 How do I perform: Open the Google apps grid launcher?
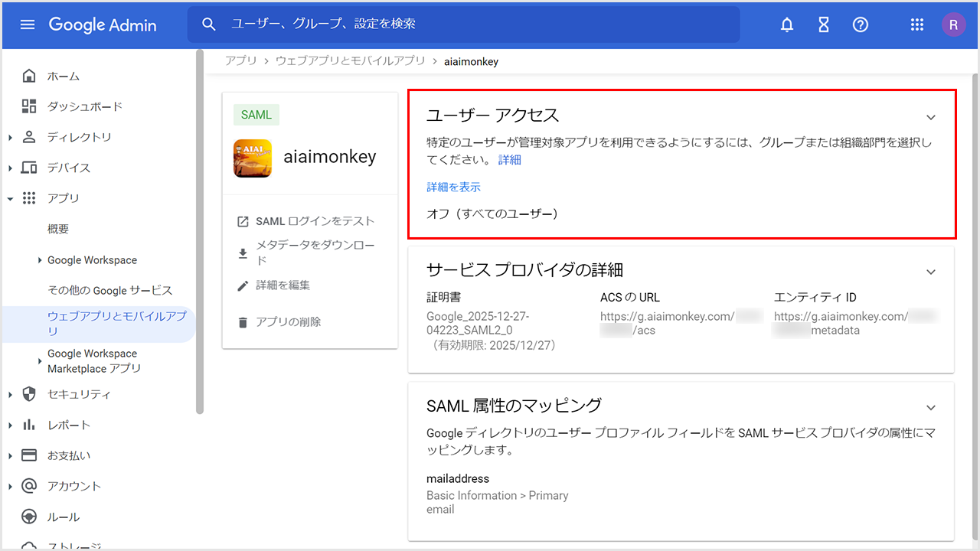(916, 24)
